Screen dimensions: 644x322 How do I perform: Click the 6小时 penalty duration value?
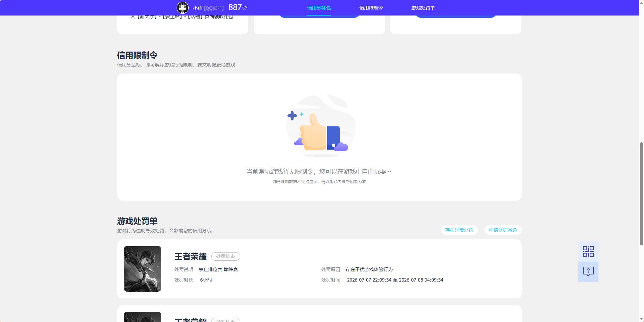(206, 280)
